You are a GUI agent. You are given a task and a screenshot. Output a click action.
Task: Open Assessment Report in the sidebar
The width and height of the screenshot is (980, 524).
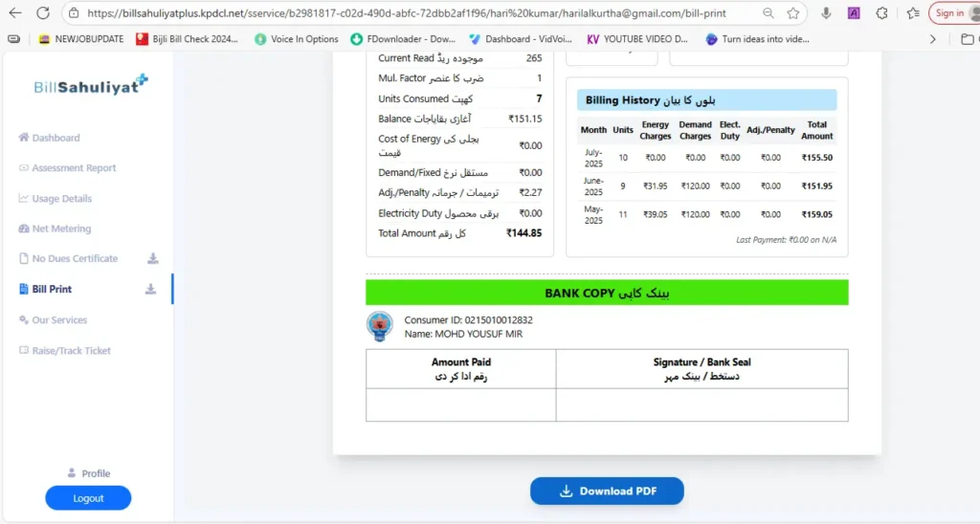74,168
